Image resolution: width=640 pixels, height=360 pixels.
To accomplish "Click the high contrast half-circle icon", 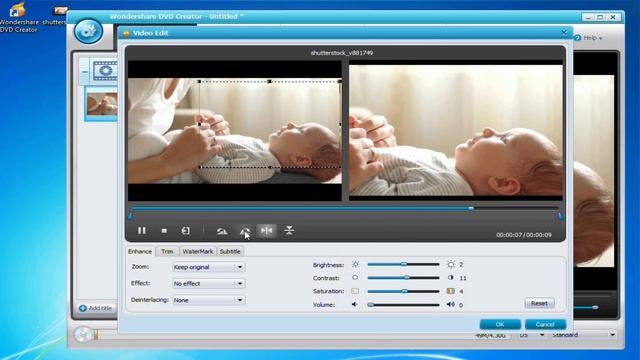I will 451,278.
